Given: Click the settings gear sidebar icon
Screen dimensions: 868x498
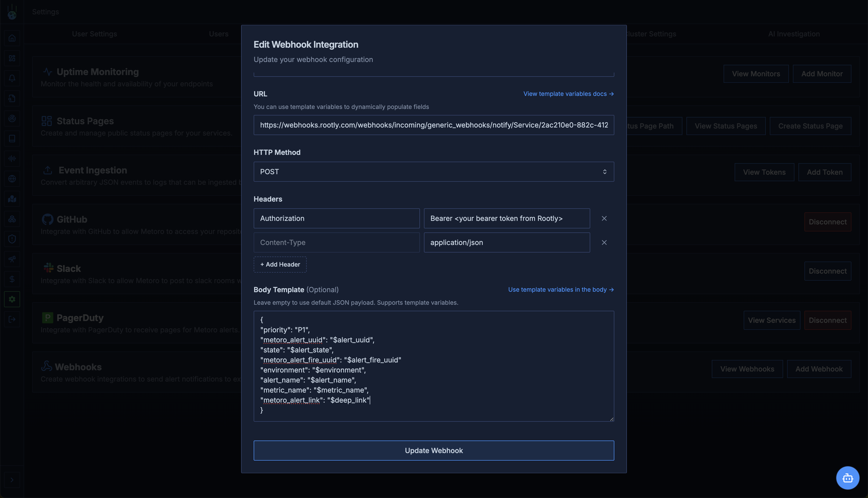Looking at the screenshot, I should (12, 299).
